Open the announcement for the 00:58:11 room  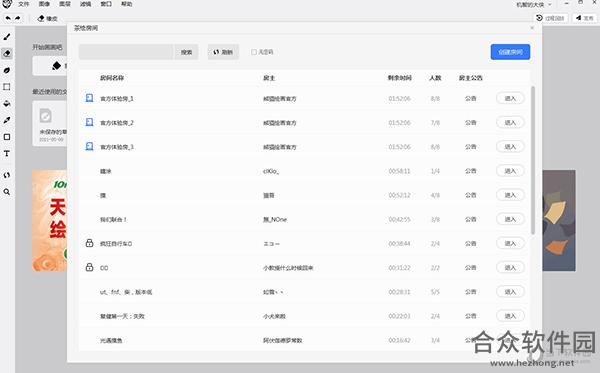coord(470,171)
